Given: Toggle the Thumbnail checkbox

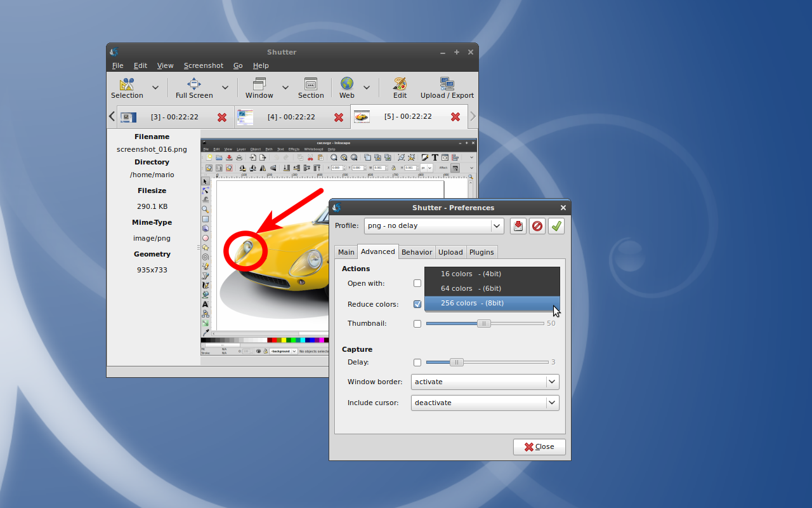Looking at the screenshot, I should (x=417, y=324).
